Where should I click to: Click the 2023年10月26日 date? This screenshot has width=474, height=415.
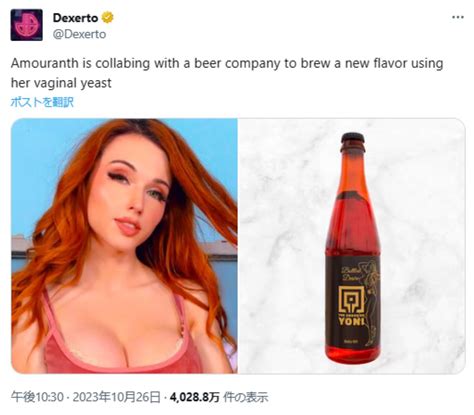tap(116, 397)
